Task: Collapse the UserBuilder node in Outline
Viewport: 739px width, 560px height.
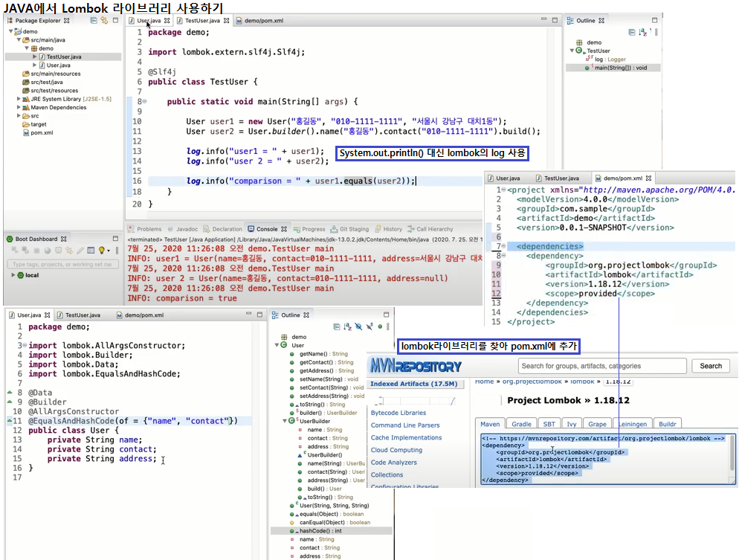Action: pos(284,421)
